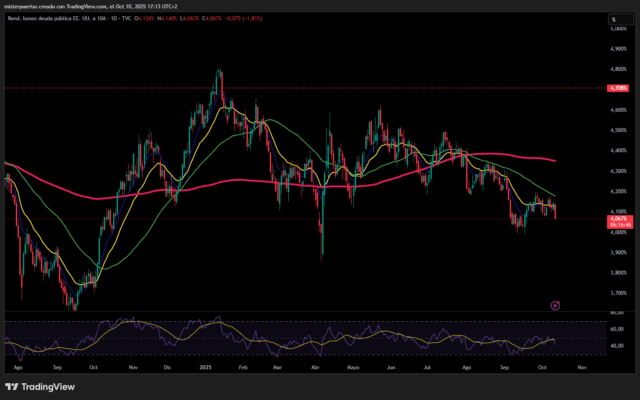The width and height of the screenshot is (640, 400).
Task: Click the 40,00 level on RSI scale
Action: tap(617, 346)
